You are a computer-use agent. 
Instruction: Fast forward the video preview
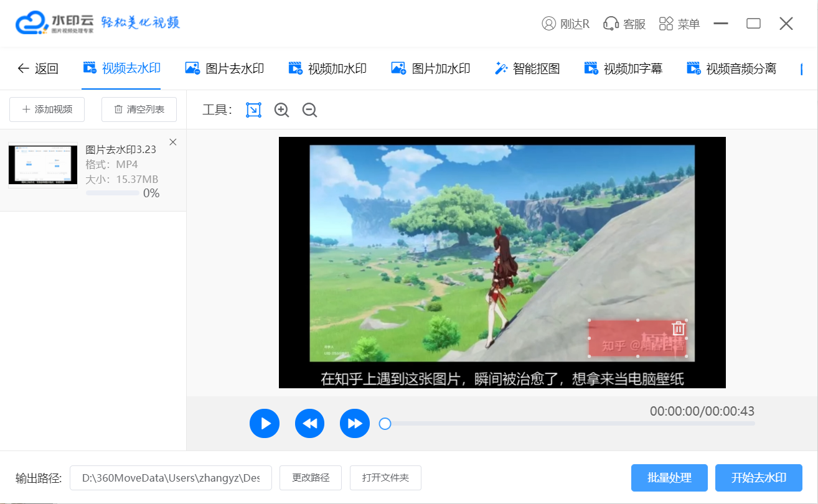click(x=355, y=424)
